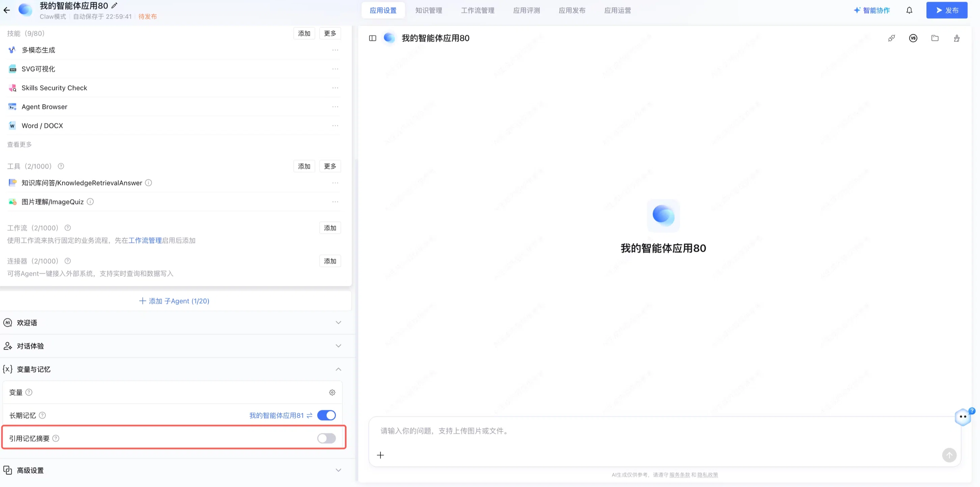The height and width of the screenshot is (487, 980).
Task: Disable the 长期记忆 switch
Action: tap(327, 415)
